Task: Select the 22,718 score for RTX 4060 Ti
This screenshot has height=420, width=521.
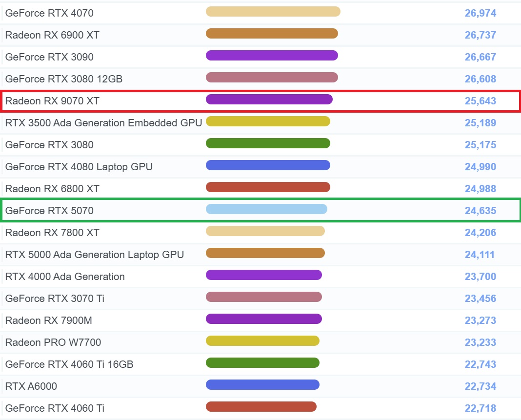Action: click(x=480, y=408)
